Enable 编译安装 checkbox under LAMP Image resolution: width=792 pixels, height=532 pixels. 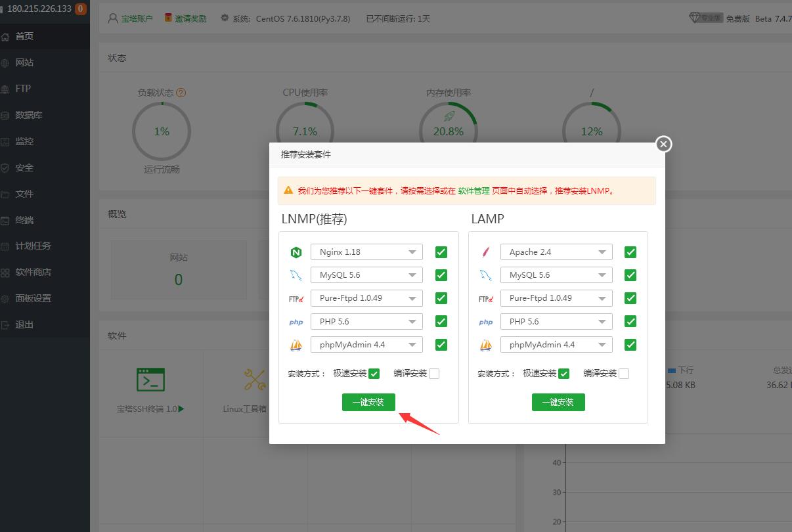point(624,374)
